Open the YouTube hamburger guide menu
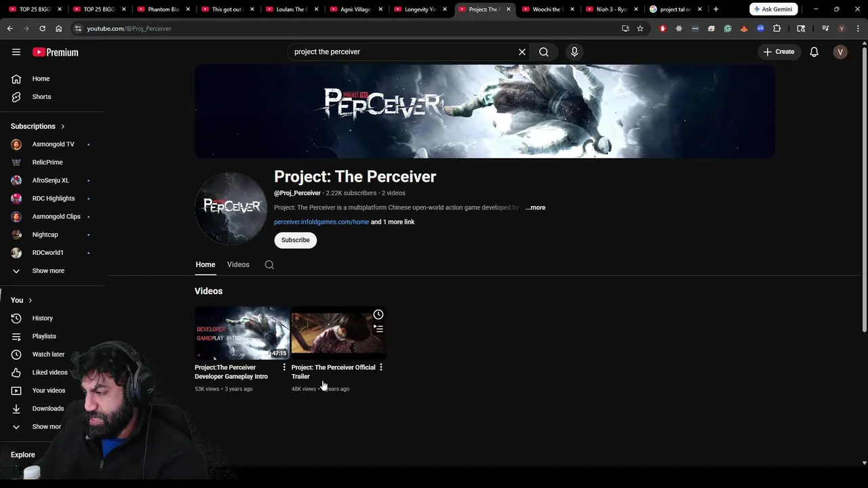Screen dimensions: 868x488 click(16, 52)
